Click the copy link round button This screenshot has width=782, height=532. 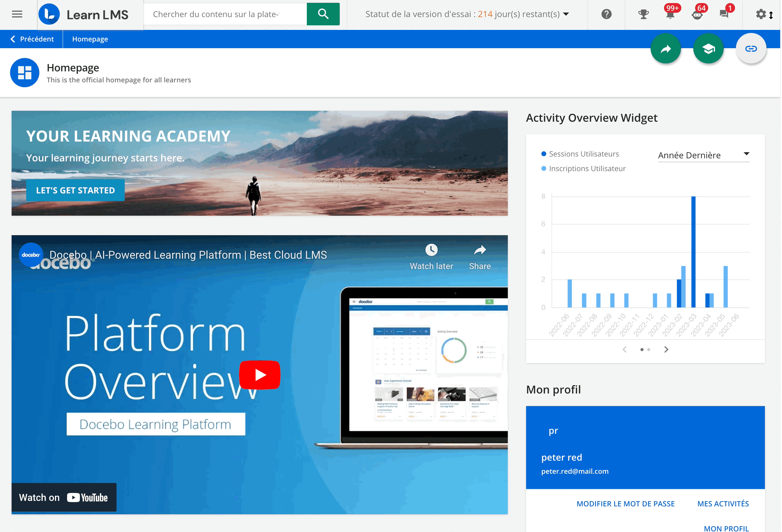(751, 49)
